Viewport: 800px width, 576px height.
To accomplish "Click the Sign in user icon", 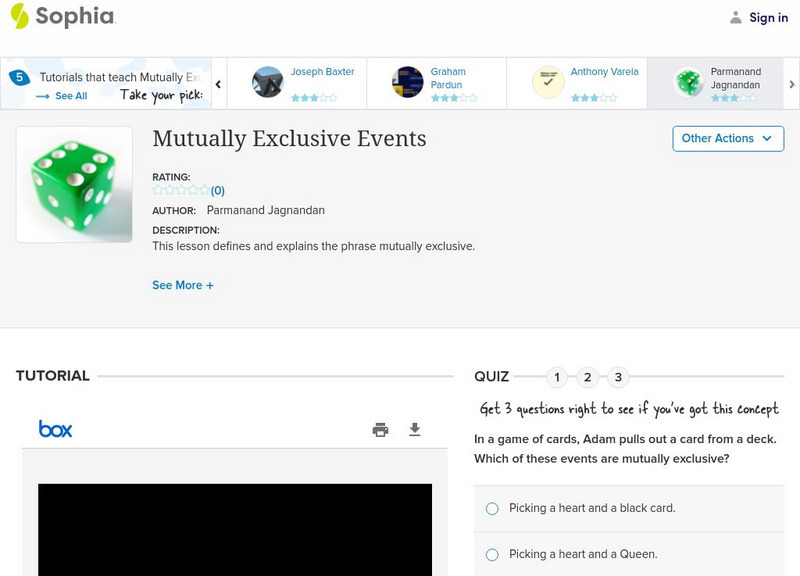I will click(x=736, y=18).
